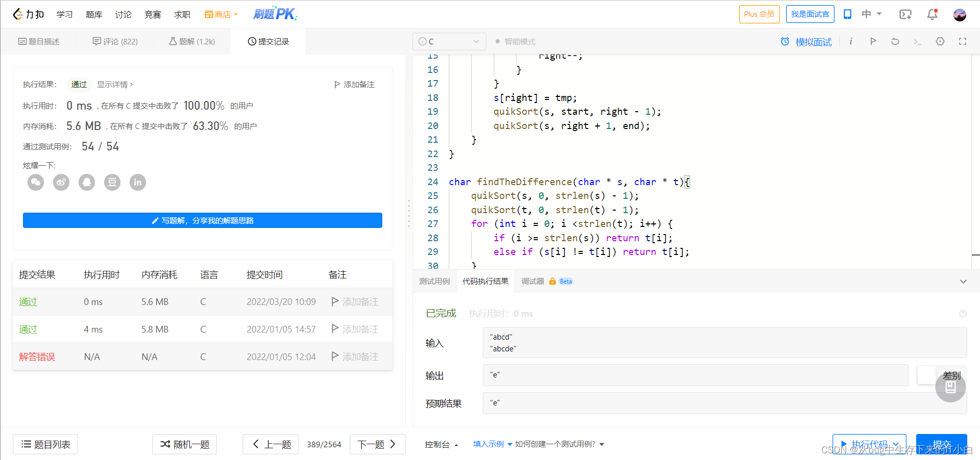This screenshot has width=980, height=460.
Task: Click the floating notes button
Action: click(x=950, y=387)
